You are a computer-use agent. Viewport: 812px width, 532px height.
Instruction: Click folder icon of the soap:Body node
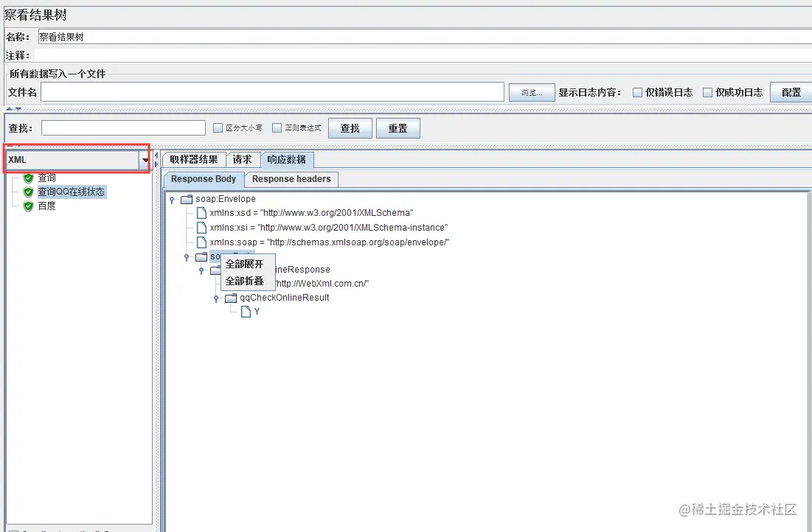point(201,256)
